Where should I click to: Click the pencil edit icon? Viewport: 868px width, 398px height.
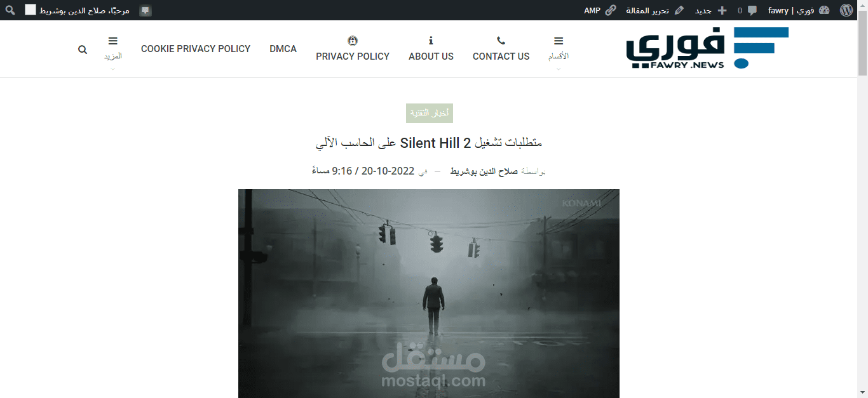click(679, 10)
